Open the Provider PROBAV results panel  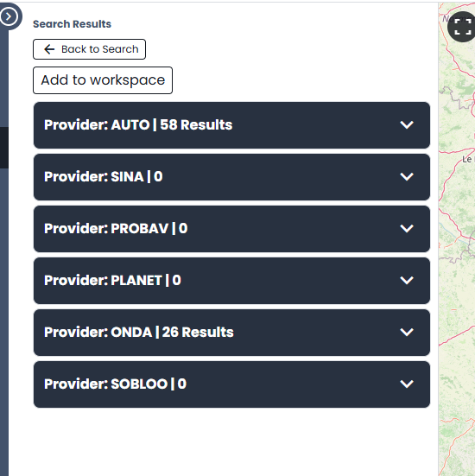point(231,229)
